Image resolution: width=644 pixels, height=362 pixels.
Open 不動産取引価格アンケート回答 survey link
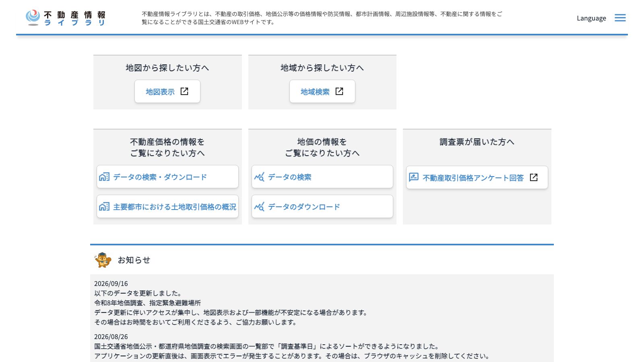(477, 177)
